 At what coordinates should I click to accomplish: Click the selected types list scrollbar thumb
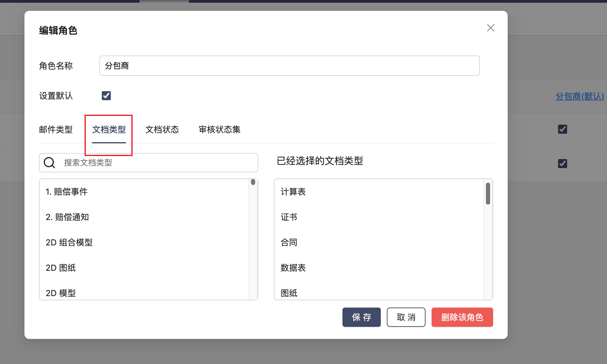pos(488,193)
